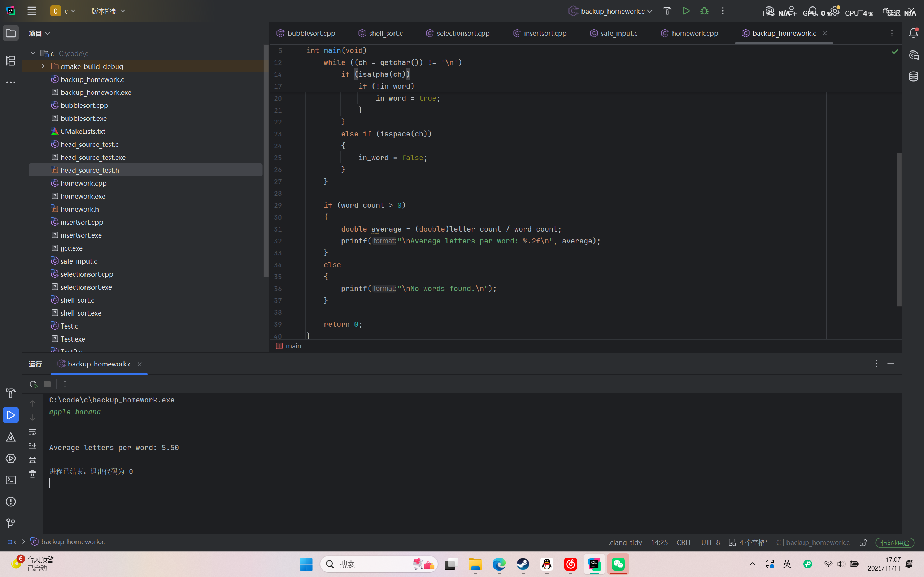Image resolution: width=924 pixels, height=577 pixels.
Task: Click the green Run button in the toolbar
Action: tap(686, 11)
